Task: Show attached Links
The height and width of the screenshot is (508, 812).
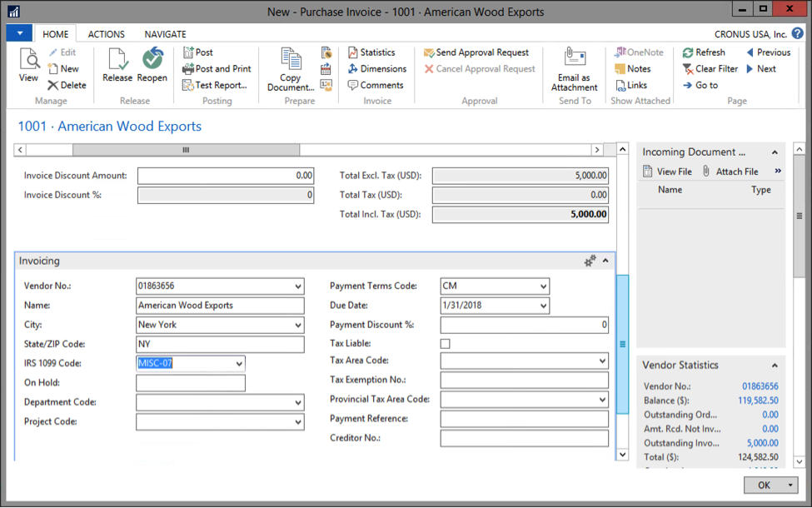Action: click(x=631, y=85)
